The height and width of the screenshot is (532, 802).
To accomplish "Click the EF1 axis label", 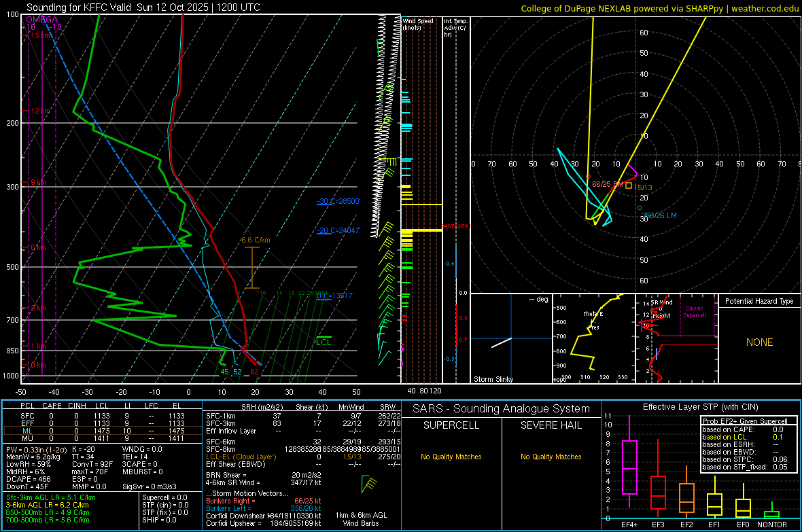I will 714,525.
